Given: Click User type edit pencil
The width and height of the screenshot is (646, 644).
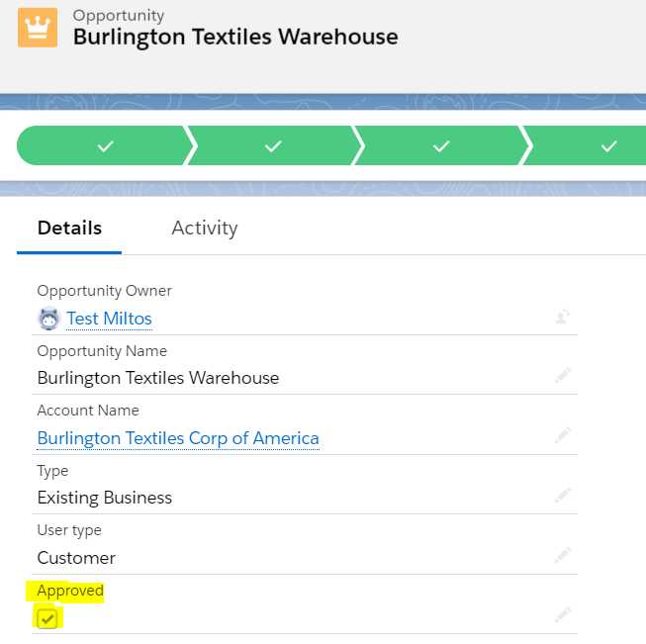Looking at the screenshot, I should (x=562, y=556).
